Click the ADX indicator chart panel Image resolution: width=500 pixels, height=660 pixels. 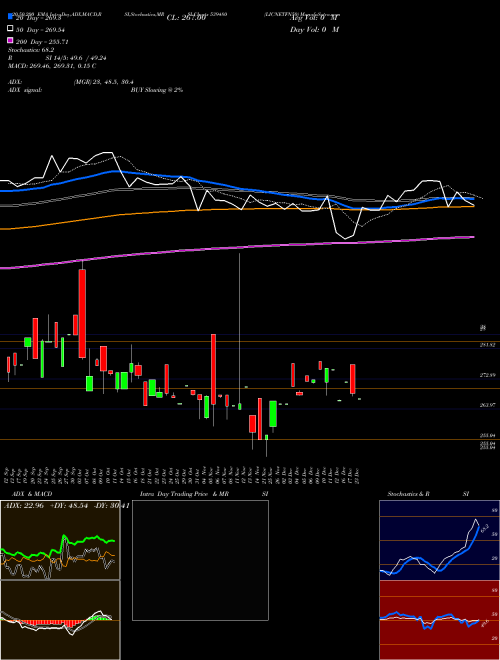60,540
